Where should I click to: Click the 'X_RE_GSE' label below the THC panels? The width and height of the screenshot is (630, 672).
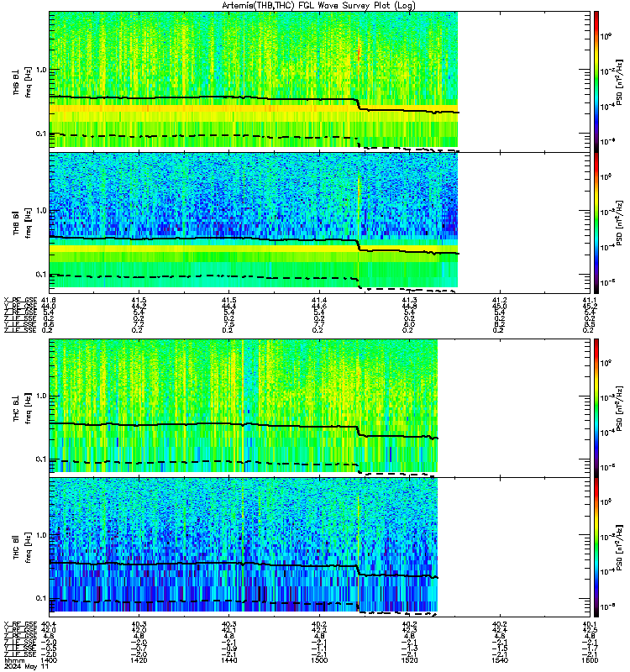click(x=20, y=624)
